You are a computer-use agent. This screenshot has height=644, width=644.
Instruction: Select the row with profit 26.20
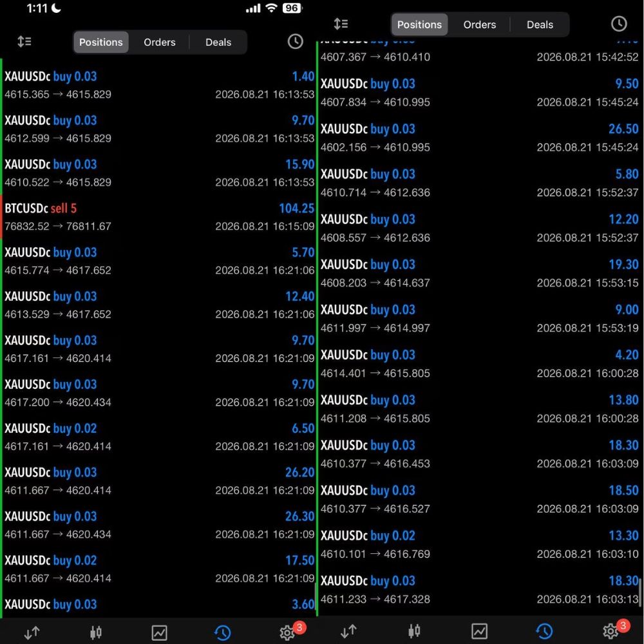tap(158, 480)
